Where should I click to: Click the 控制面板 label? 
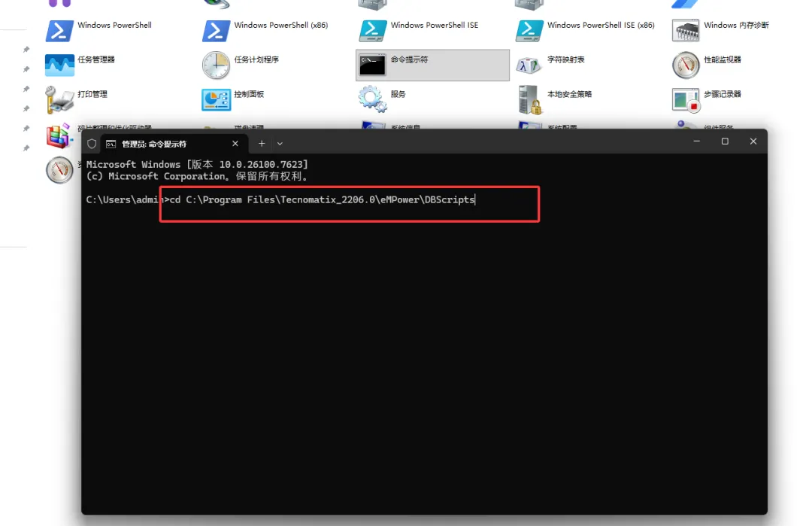tap(249, 94)
